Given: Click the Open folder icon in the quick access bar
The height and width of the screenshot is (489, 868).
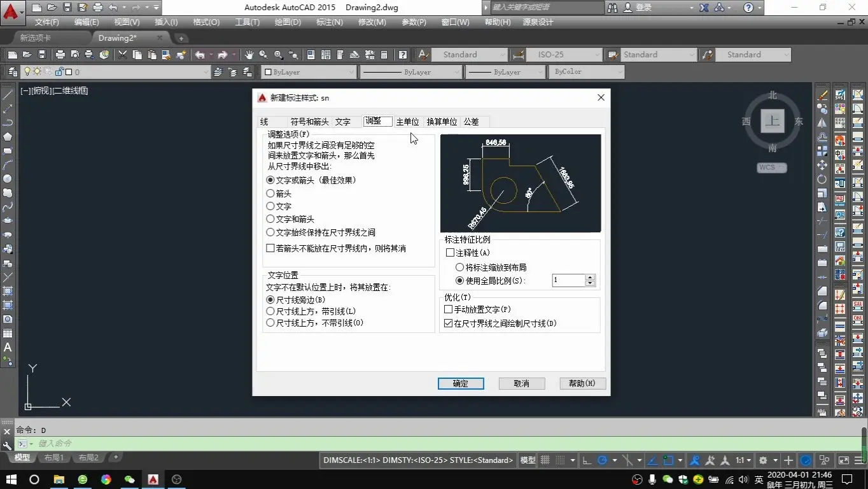Looking at the screenshot, I should 52,8.
